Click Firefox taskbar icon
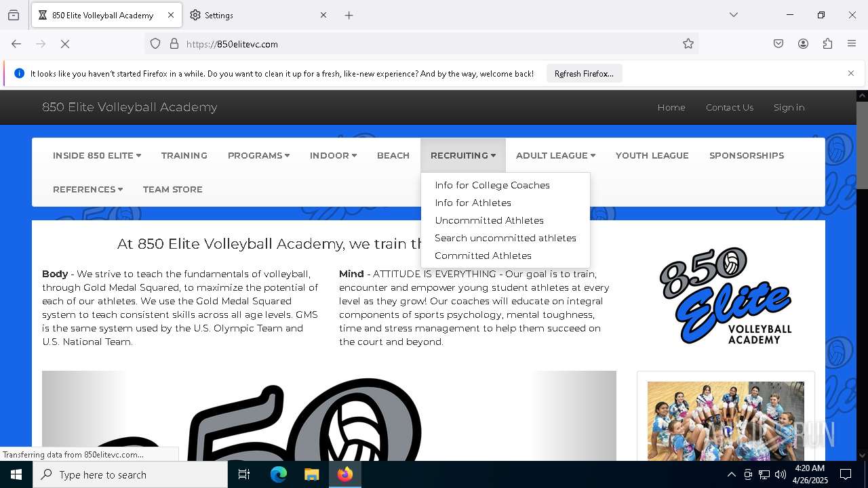Image resolution: width=868 pixels, height=488 pixels. pos(345,474)
